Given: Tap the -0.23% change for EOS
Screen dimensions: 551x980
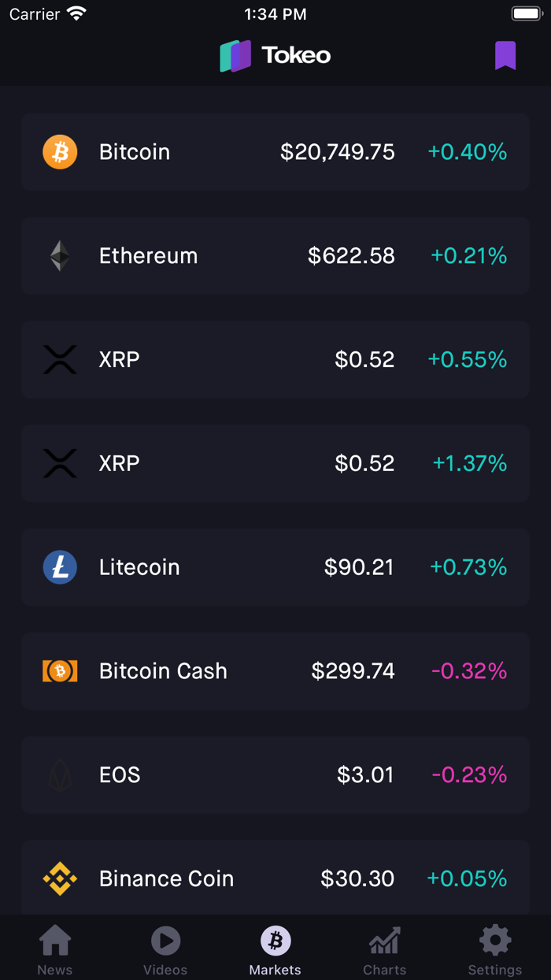Looking at the screenshot, I should coord(468,774).
